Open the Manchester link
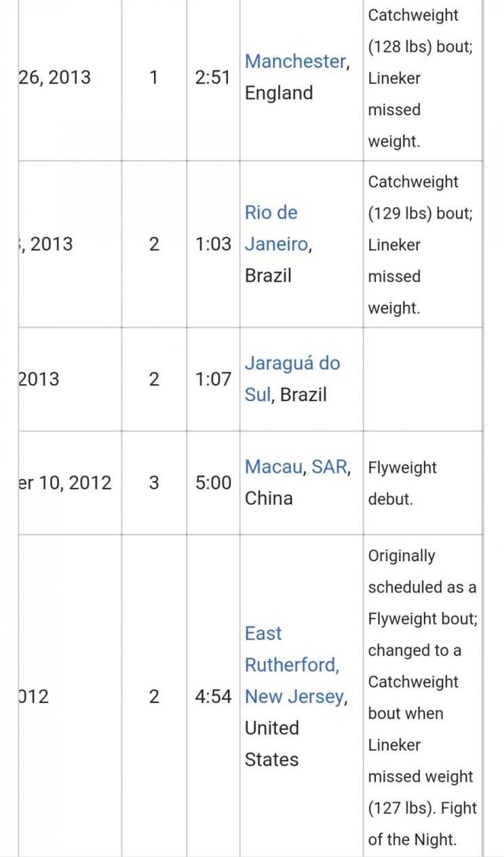The height and width of the screenshot is (857, 504). tap(295, 61)
